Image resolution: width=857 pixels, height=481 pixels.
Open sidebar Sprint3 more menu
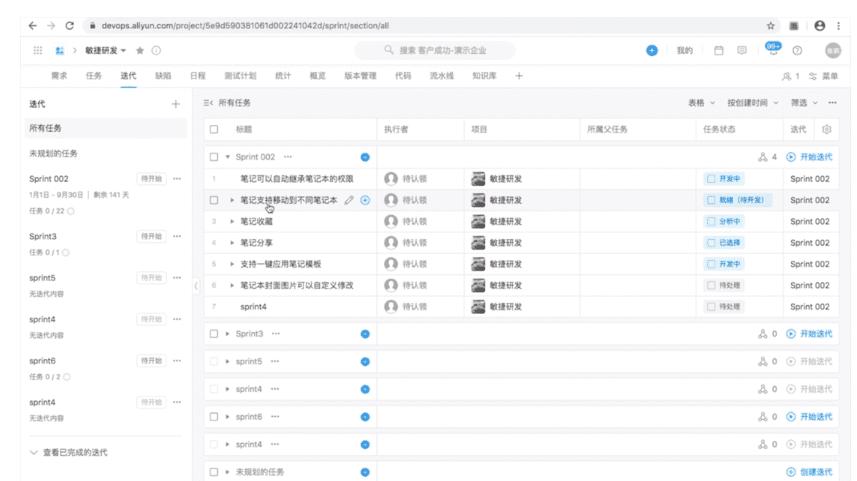point(177,236)
